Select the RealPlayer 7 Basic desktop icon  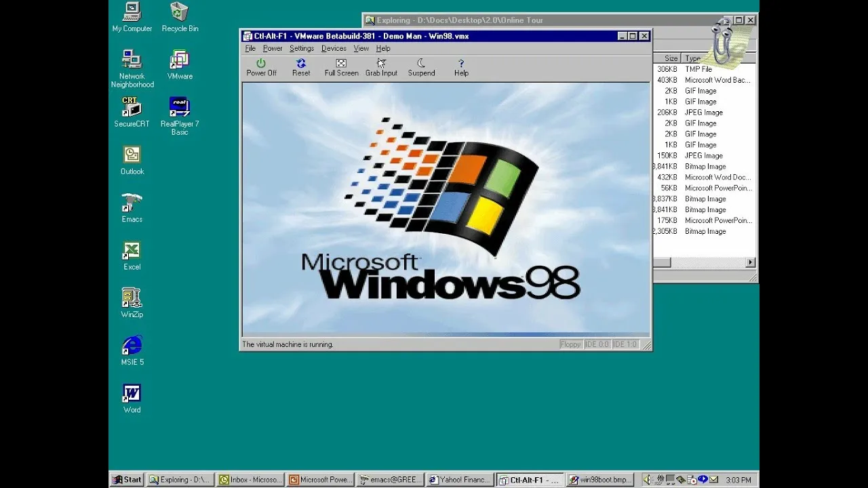coord(180,117)
